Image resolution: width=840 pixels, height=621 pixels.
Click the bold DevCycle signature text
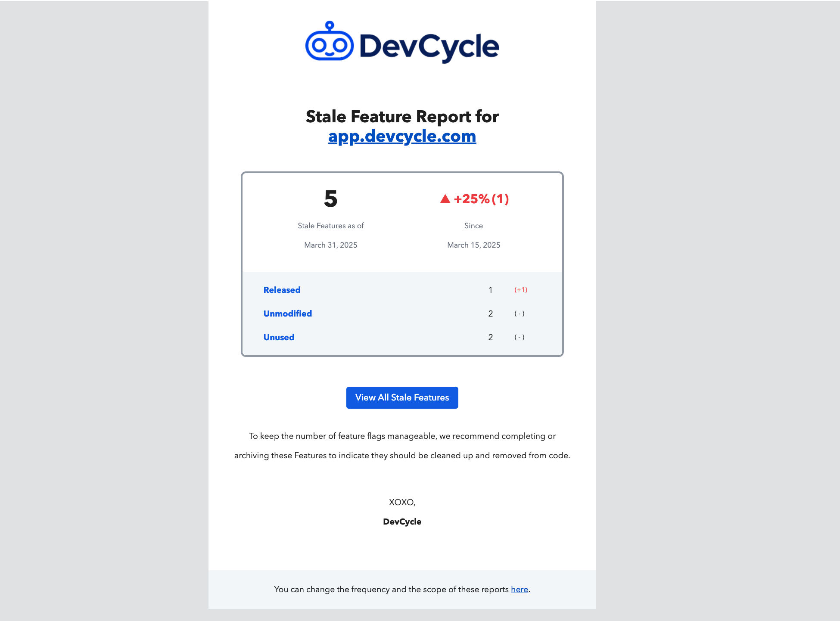tap(402, 522)
